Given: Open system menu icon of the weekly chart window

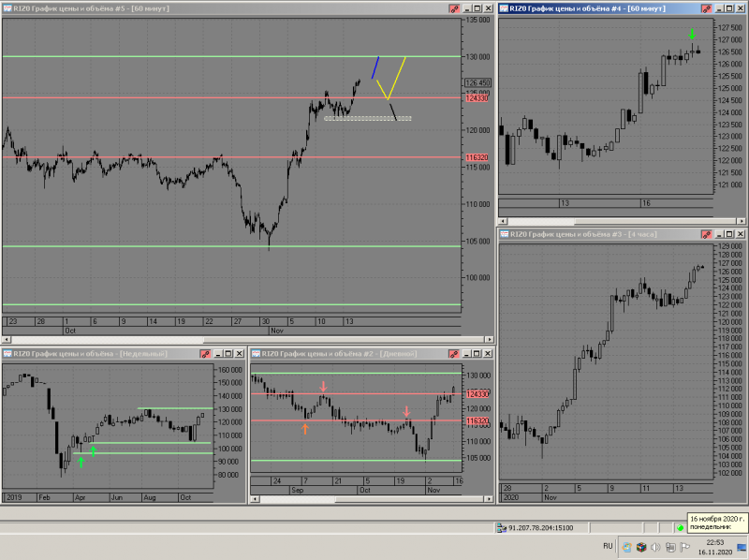Looking at the screenshot, I should 7,354.
